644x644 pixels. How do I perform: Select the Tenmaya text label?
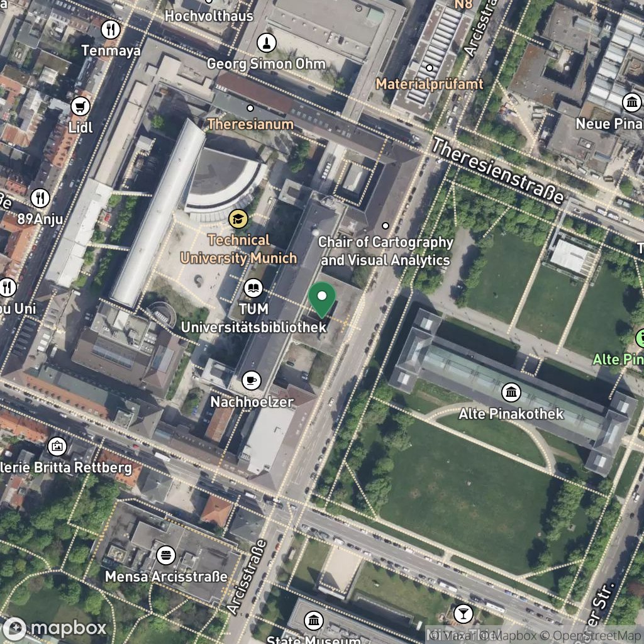[111, 50]
